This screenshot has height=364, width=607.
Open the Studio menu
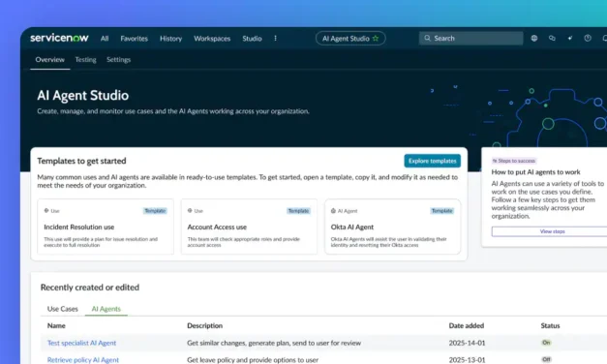(x=252, y=39)
